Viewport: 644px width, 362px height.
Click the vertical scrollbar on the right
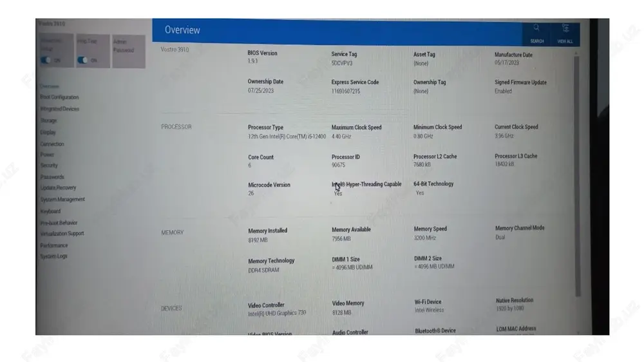[x=576, y=176]
